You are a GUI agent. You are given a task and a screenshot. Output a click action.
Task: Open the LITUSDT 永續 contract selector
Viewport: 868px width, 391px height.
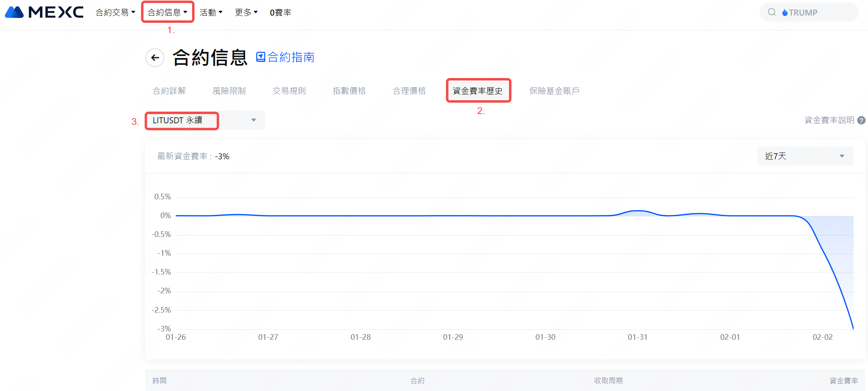[x=204, y=120]
